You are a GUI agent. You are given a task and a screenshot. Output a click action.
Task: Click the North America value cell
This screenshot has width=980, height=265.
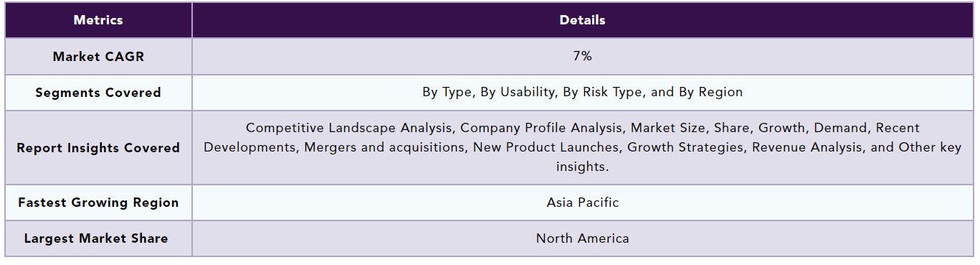(x=582, y=238)
